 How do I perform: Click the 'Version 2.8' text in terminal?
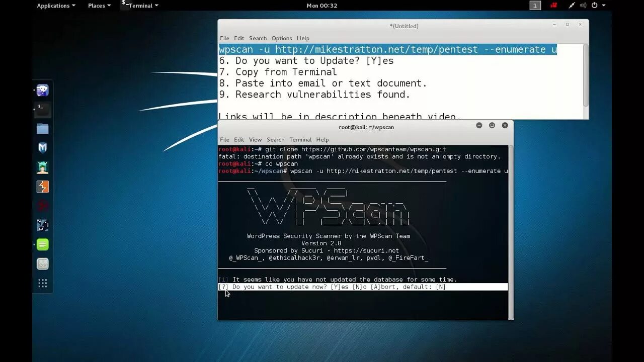[321, 243]
